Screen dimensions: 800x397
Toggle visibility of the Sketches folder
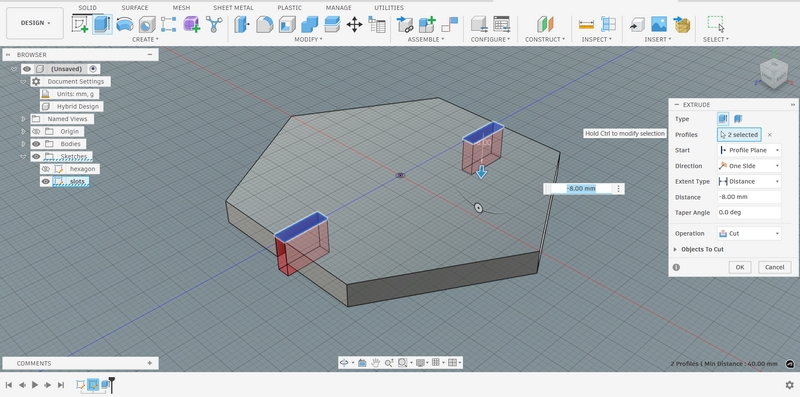[36, 156]
